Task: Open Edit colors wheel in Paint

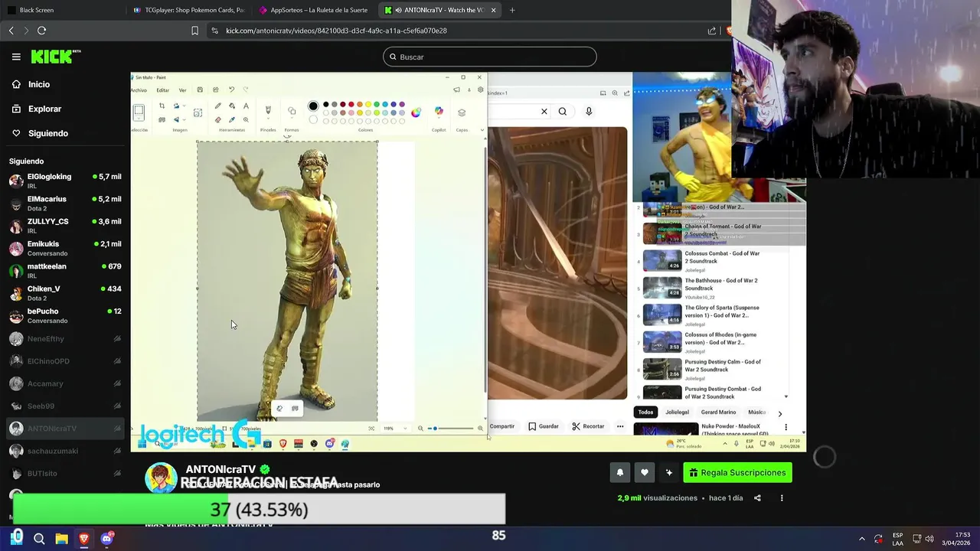Action: click(x=416, y=112)
